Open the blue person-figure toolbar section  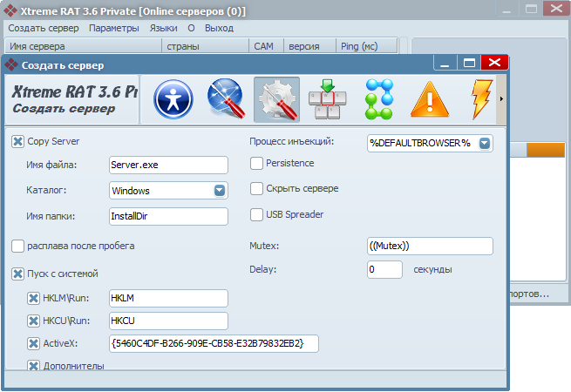click(173, 99)
